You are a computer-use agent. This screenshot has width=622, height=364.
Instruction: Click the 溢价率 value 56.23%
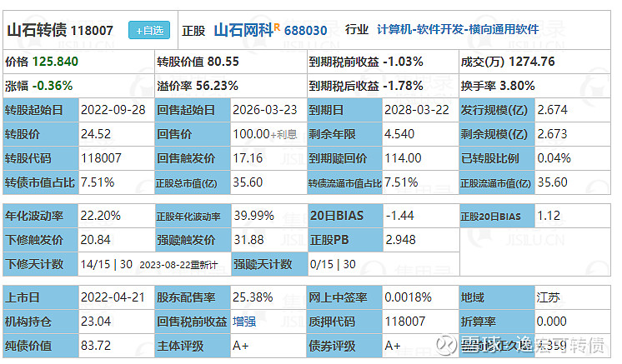click(x=217, y=86)
